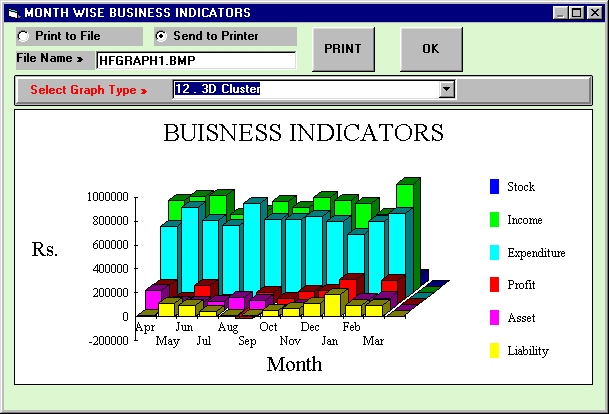This screenshot has width=609, height=414.
Task: Click the magenta Asset legend swatch
Action: (494, 318)
